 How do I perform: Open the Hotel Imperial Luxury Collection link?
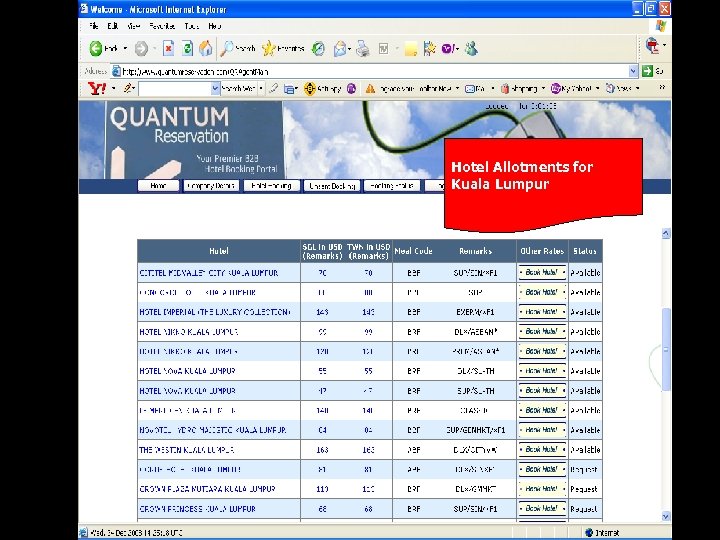tap(215, 312)
